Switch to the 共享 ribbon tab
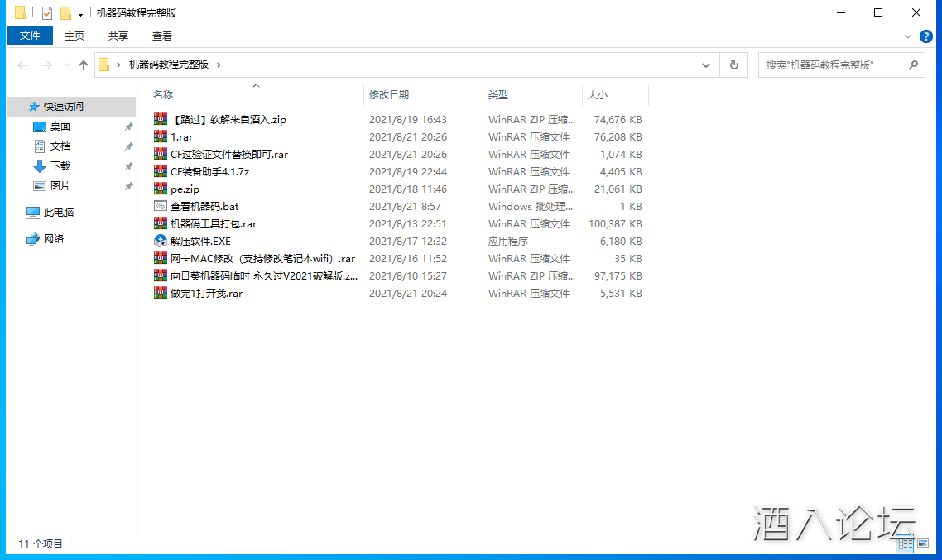942x560 pixels. pyautogui.click(x=118, y=36)
